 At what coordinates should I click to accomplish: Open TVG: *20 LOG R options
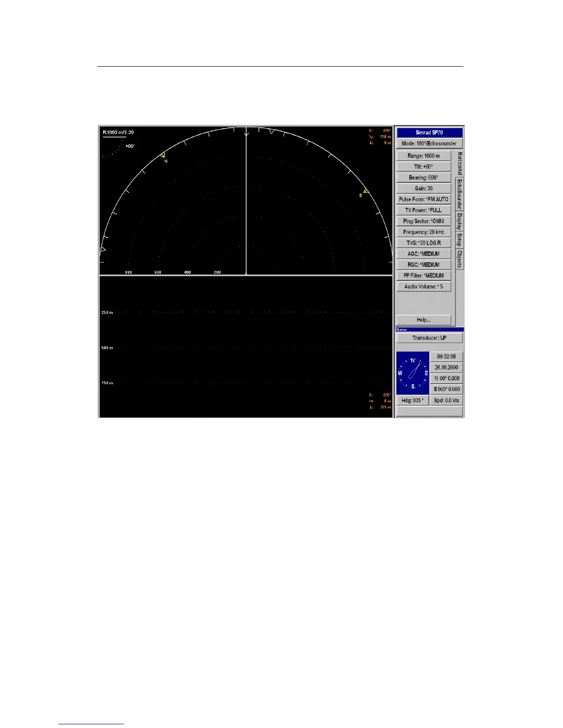pos(424,243)
